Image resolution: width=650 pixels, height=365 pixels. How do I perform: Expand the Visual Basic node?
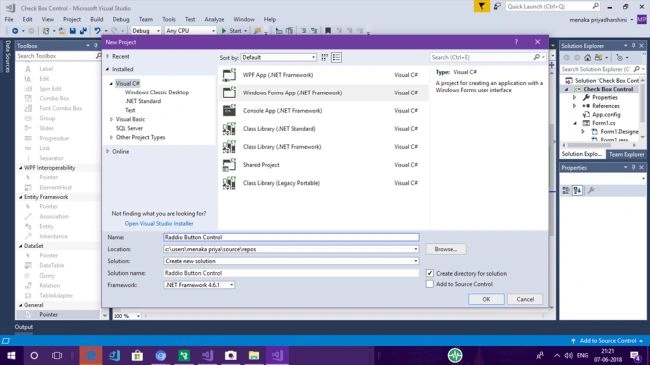111,119
